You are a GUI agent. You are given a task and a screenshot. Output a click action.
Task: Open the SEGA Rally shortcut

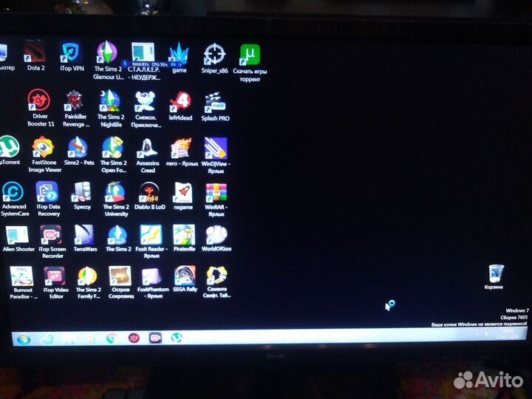click(x=185, y=277)
